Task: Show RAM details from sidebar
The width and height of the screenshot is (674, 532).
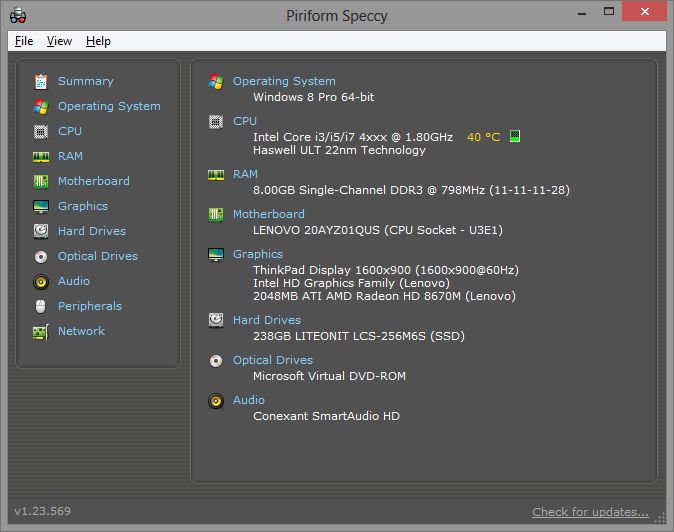Action: coord(70,156)
